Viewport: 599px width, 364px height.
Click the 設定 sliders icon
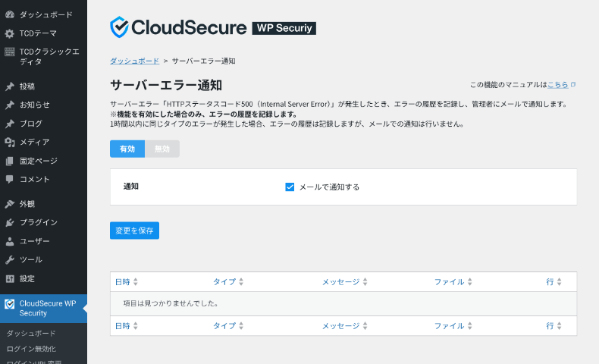pyautogui.click(x=10, y=278)
